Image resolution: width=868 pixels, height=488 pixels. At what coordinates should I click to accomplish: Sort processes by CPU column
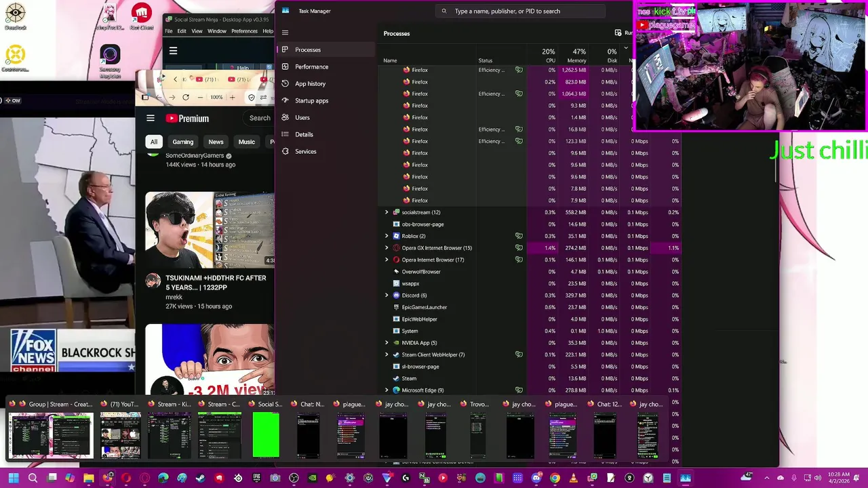point(547,56)
